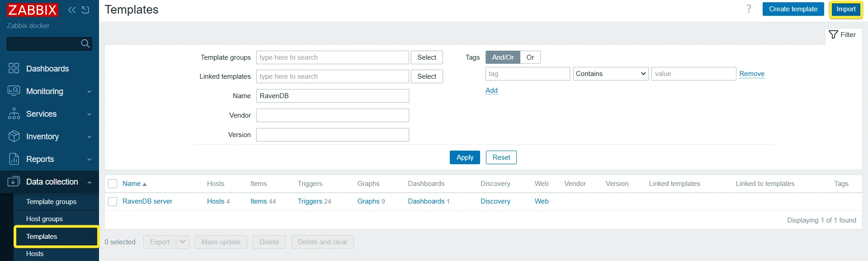The width and height of the screenshot is (868, 261).
Task: Expand the Services menu chevron
Action: tap(89, 114)
